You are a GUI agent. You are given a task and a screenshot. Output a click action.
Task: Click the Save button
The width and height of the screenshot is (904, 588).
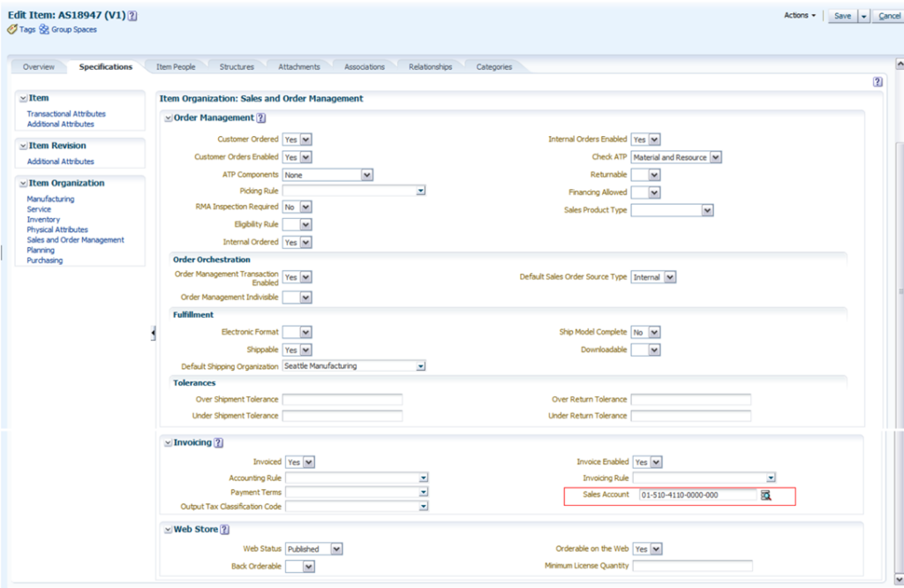click(842, 16)
